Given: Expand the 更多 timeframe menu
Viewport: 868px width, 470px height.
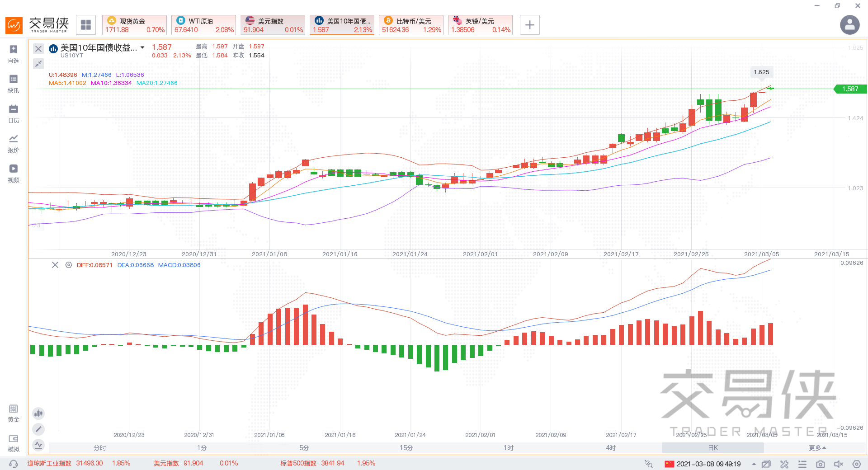Looking at the screenshot, I should [x=817, y=448].
